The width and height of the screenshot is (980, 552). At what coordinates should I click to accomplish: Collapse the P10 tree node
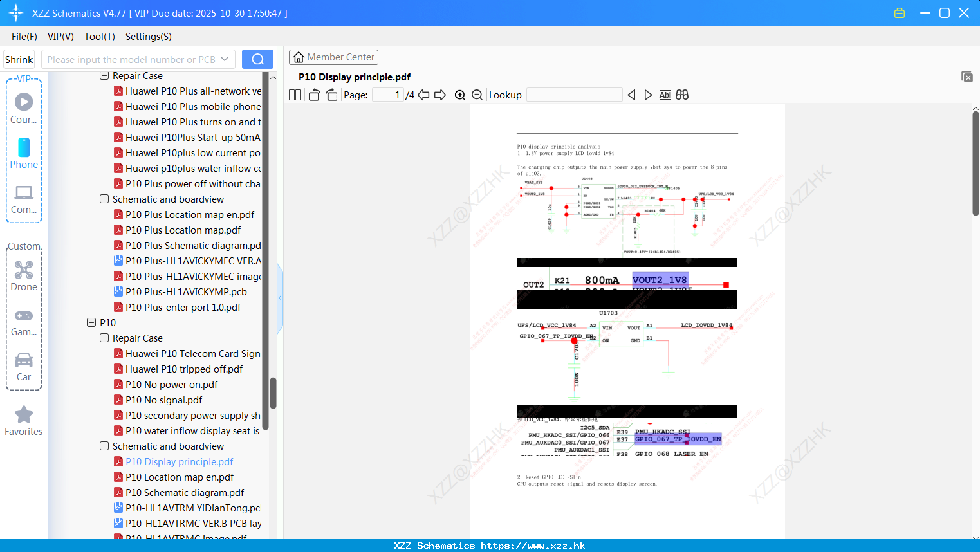point(91,323)
